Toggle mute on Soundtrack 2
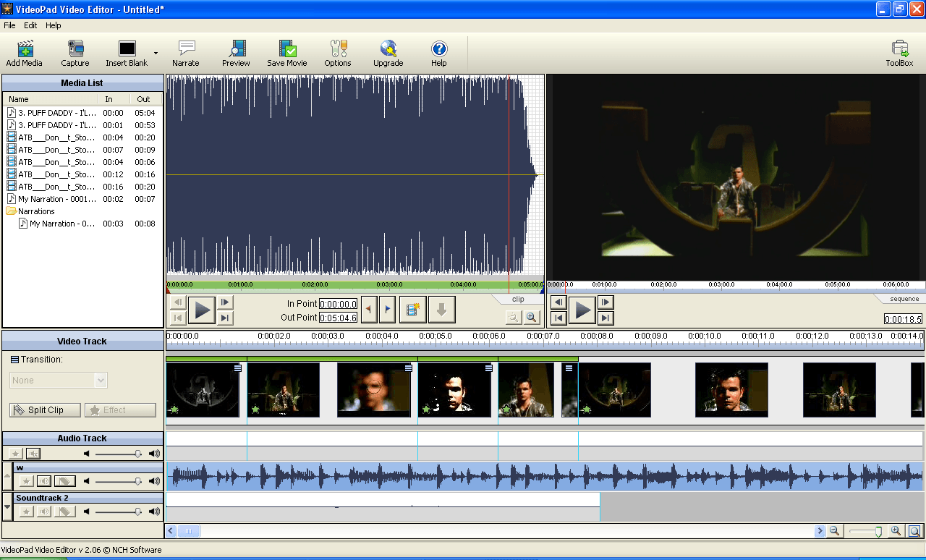Image resolution: width=926 pixels, height=560 pixels. pos(45,512)
